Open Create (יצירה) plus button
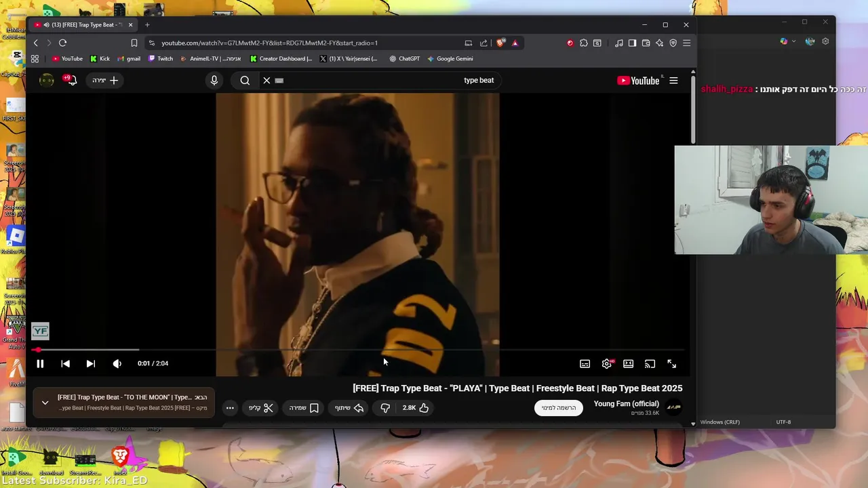The width and height of the screenshot is (868, 488). (105, 80)
